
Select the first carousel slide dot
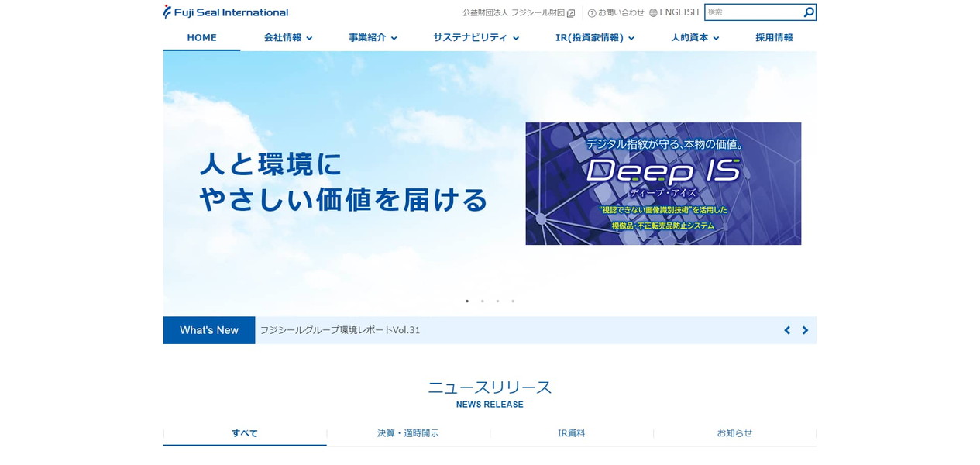pyautogui.click(x=467, y=301)
